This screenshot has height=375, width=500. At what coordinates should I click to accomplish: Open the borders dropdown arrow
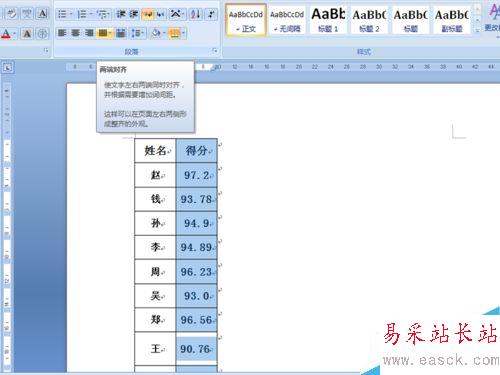pyautogui.click(x=184, y=33)
